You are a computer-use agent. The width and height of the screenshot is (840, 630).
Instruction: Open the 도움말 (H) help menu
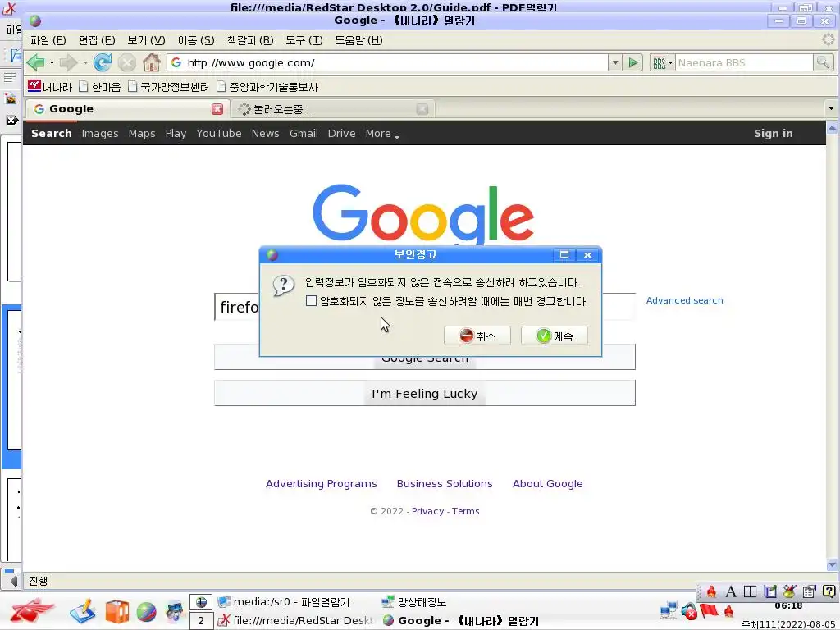coord(358,40)
